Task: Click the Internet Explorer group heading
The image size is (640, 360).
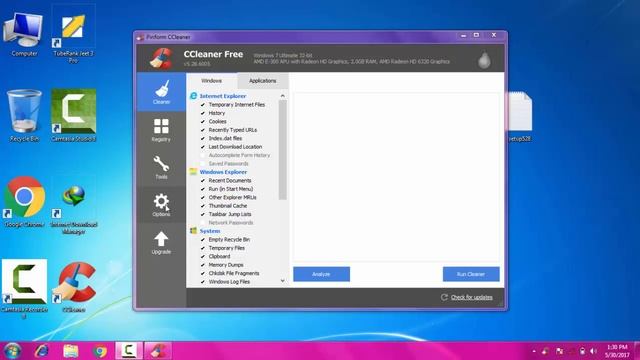Action: (223, 96)
